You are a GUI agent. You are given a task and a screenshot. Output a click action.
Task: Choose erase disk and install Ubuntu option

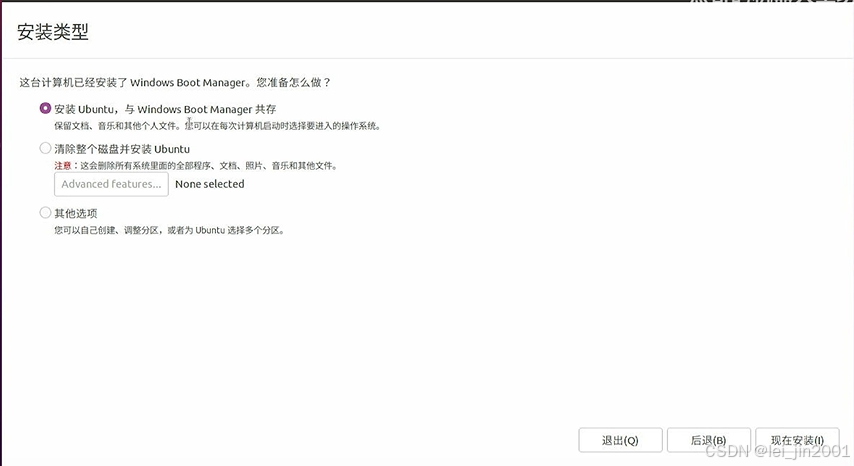pos(45,148)
